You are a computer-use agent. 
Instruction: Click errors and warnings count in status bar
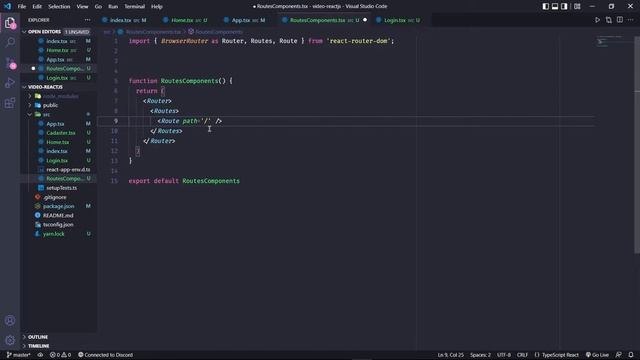(x=60, y=355)
